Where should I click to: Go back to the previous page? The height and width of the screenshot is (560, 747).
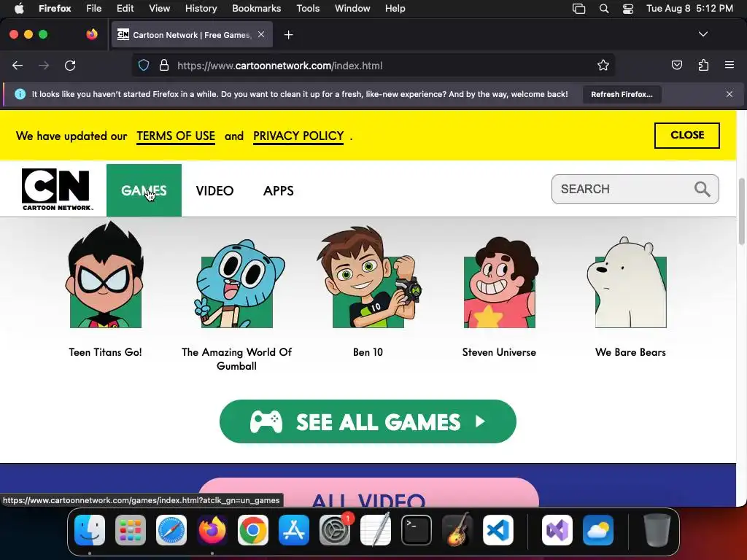click(18, 66)
